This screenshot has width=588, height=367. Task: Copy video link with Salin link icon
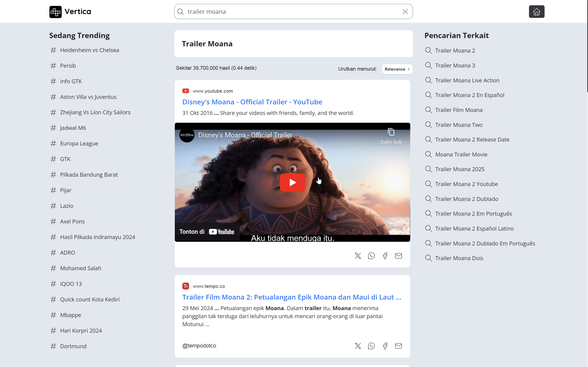(x=391, y=136)
